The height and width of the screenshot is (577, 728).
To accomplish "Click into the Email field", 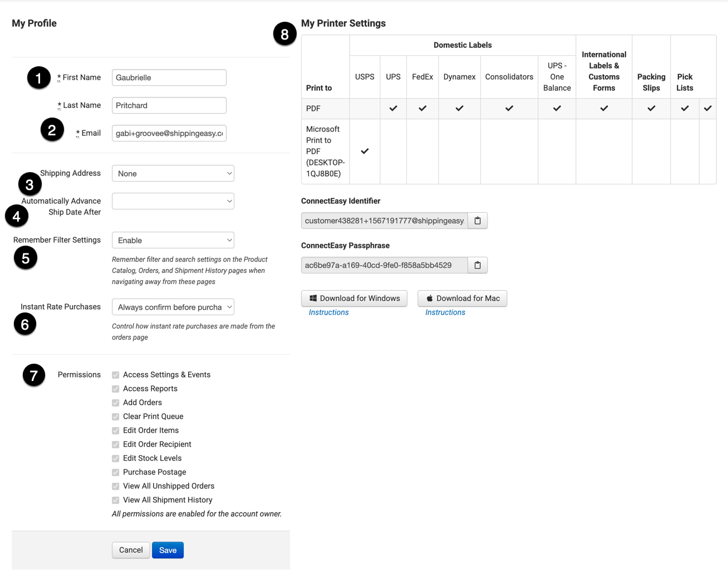I will 169,133.
